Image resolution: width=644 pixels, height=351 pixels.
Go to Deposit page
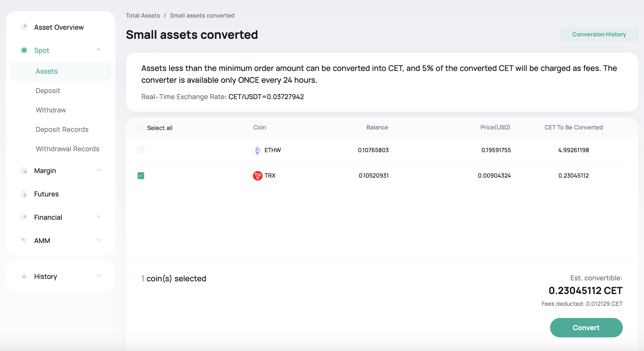tap(48, 91)
